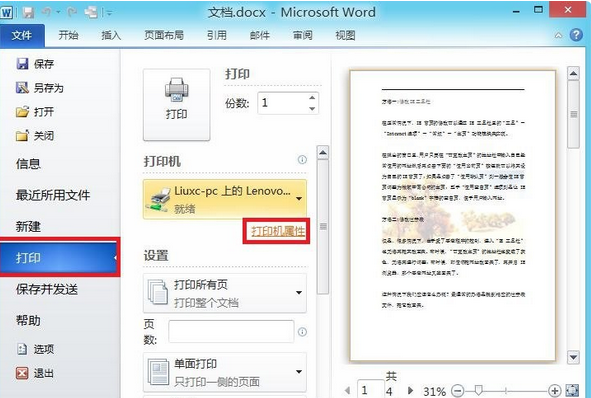Click the 打印机属性 link
591x398 pixels.
pyautogui.click(x=278, y=231)
